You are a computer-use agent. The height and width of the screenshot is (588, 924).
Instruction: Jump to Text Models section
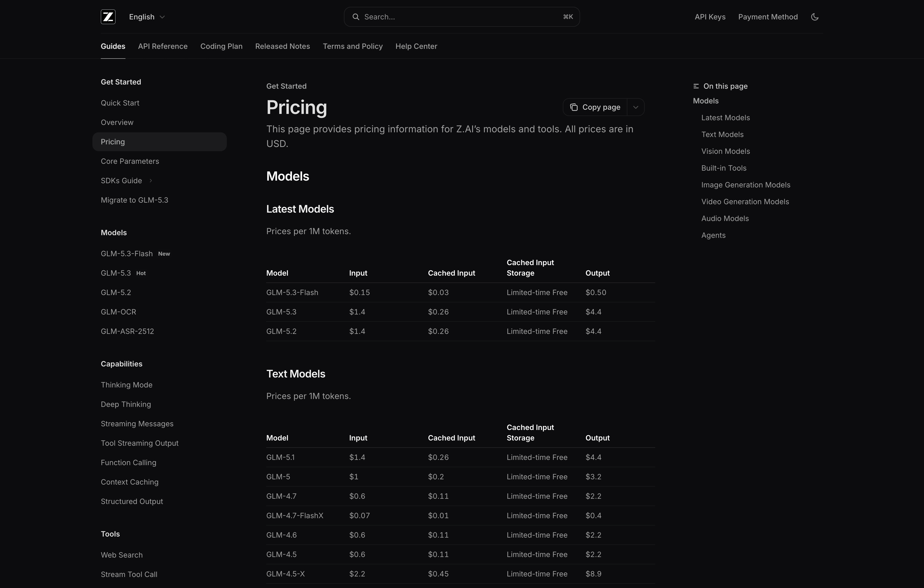tap(722, 135)
